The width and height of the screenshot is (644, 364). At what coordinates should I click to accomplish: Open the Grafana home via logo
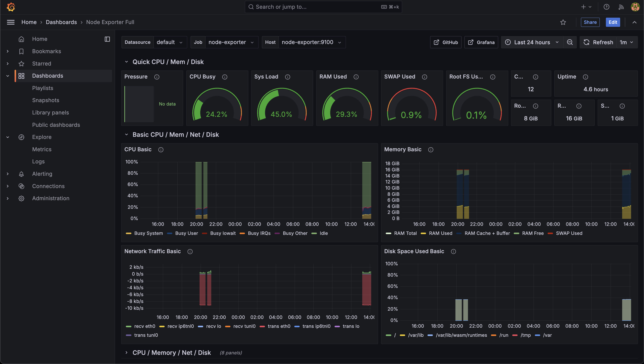(x=10, y=7)
